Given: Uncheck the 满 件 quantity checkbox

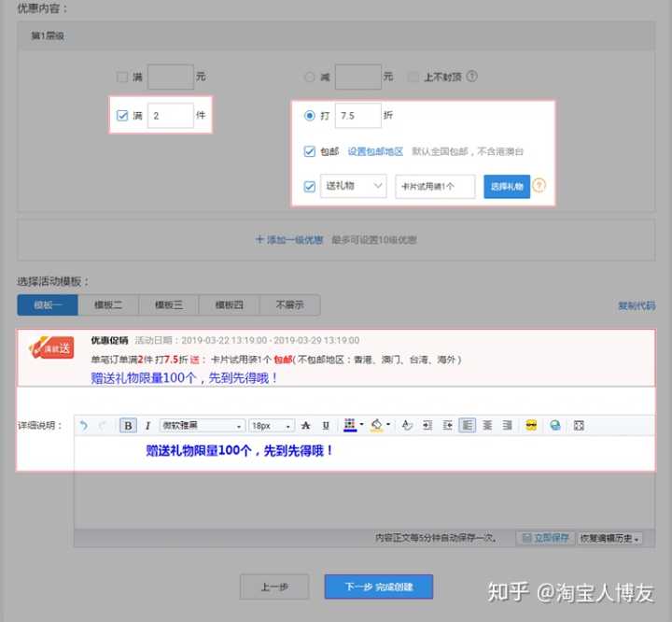Looking at the screenshot, I should 122,117.
